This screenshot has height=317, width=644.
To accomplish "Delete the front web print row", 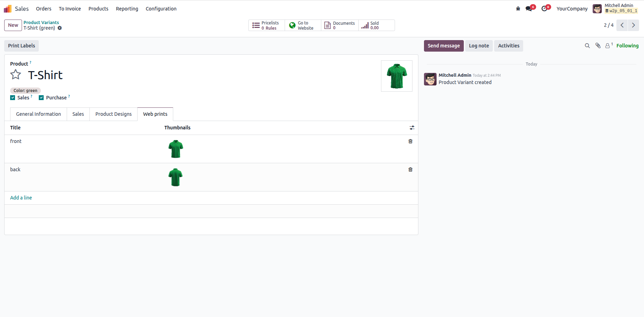I will (x=410, y=141).
